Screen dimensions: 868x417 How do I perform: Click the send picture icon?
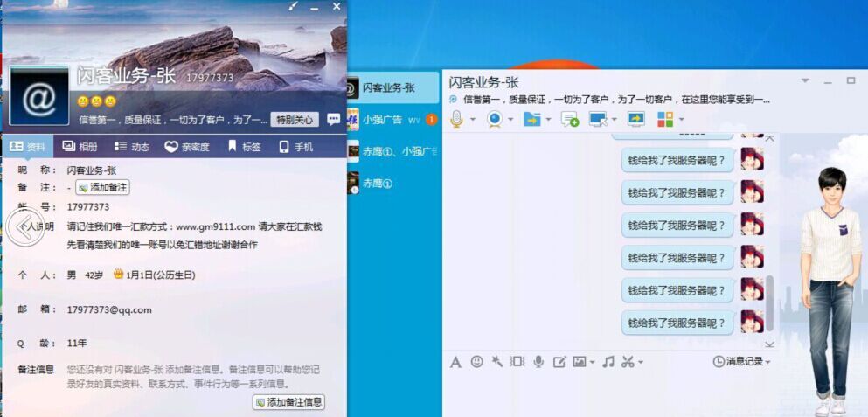(579, 362)
